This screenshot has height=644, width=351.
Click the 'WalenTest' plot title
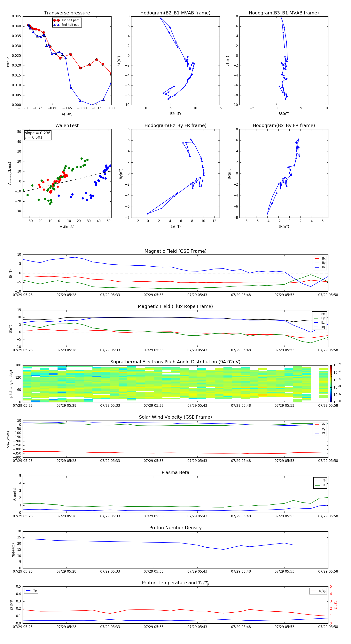click(67, 125)
